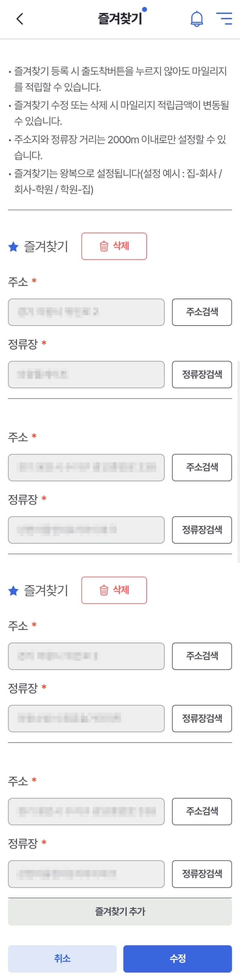Open 정류장검색 for the last stop field
Viewport: 240px width, 980px height.
pyautogui.click(x=201, y=874)
